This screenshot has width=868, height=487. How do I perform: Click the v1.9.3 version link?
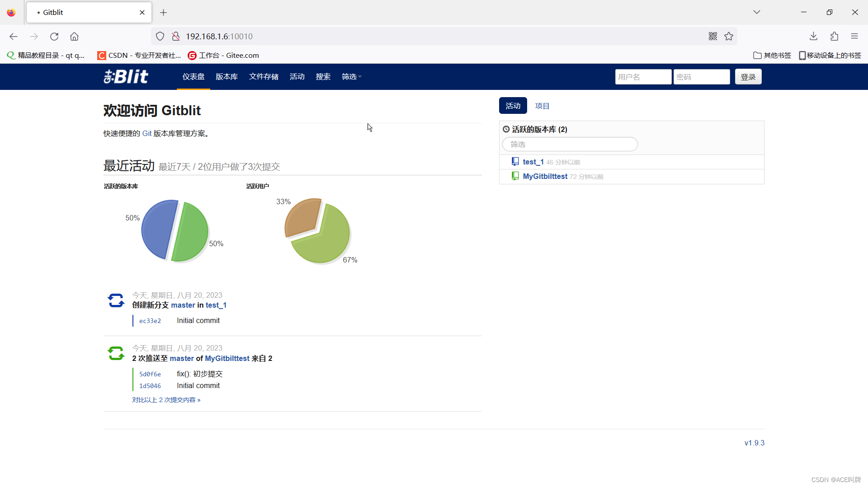coord(755,443)
